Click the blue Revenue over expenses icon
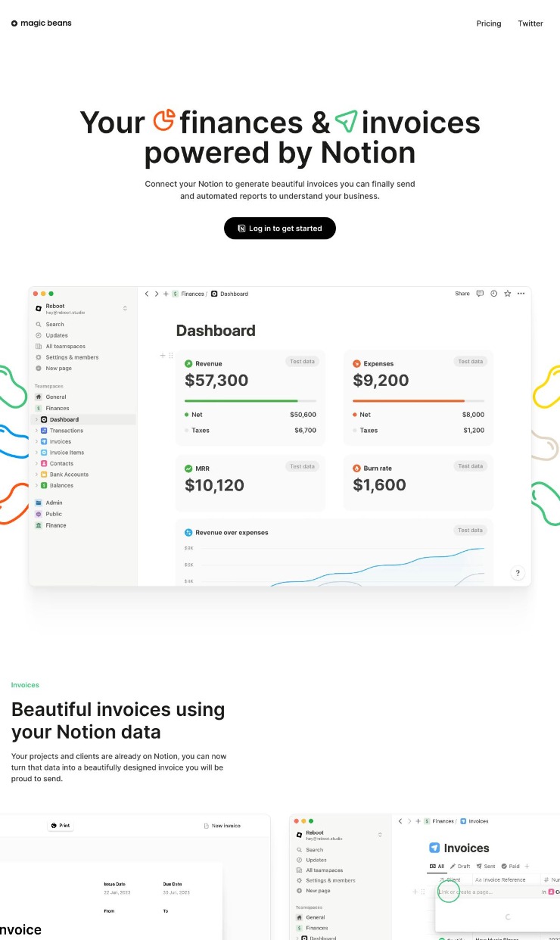Viewport: 560px width, 940px height. (188, 532)
